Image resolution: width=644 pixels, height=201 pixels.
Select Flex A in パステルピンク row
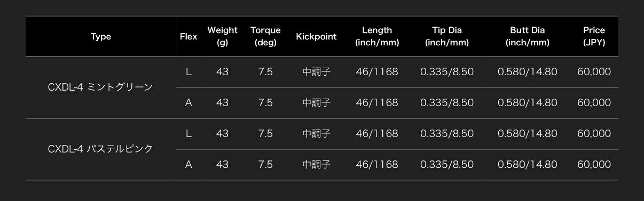189,164
